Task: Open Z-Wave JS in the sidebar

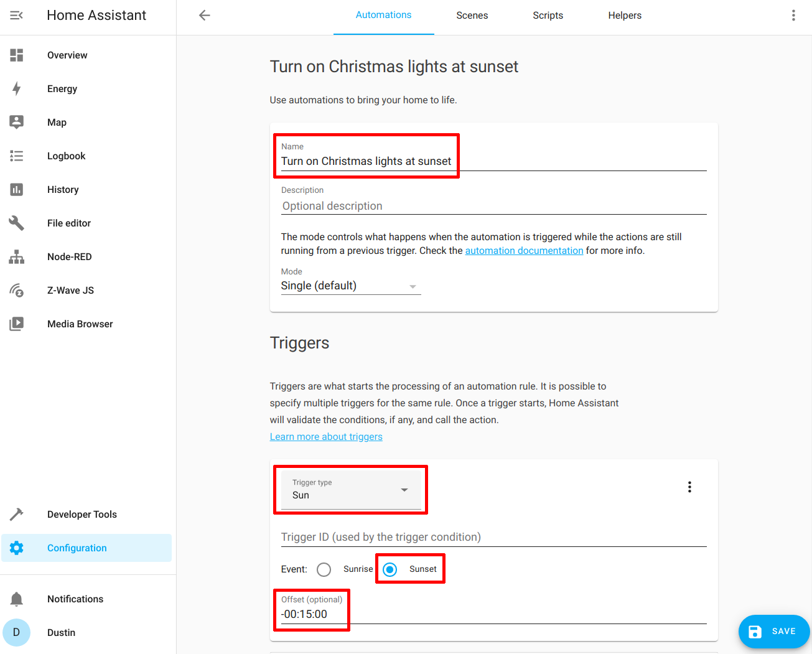Action: tap(86, 291)
